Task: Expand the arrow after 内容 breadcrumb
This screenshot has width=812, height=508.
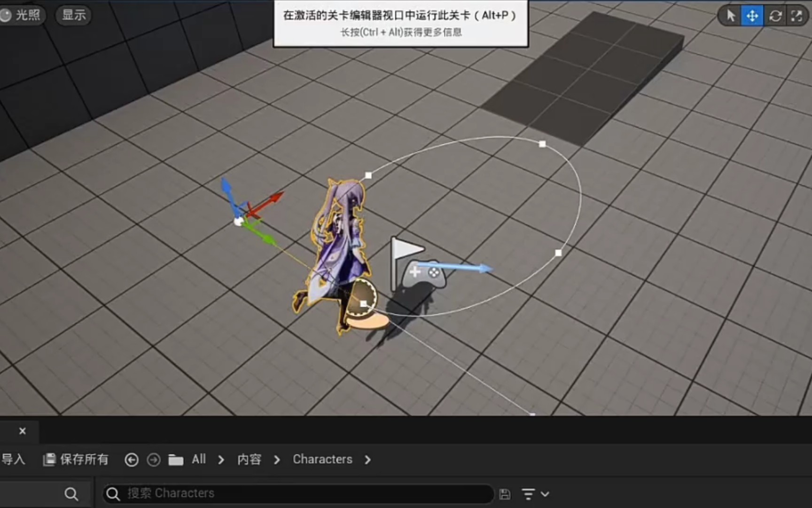Action: pos(277,460)
